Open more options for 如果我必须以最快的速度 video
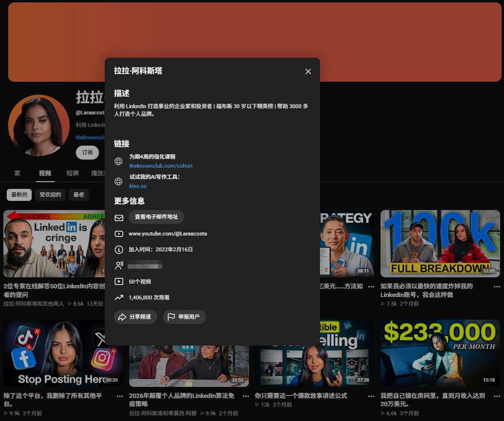 pos(497,286)
